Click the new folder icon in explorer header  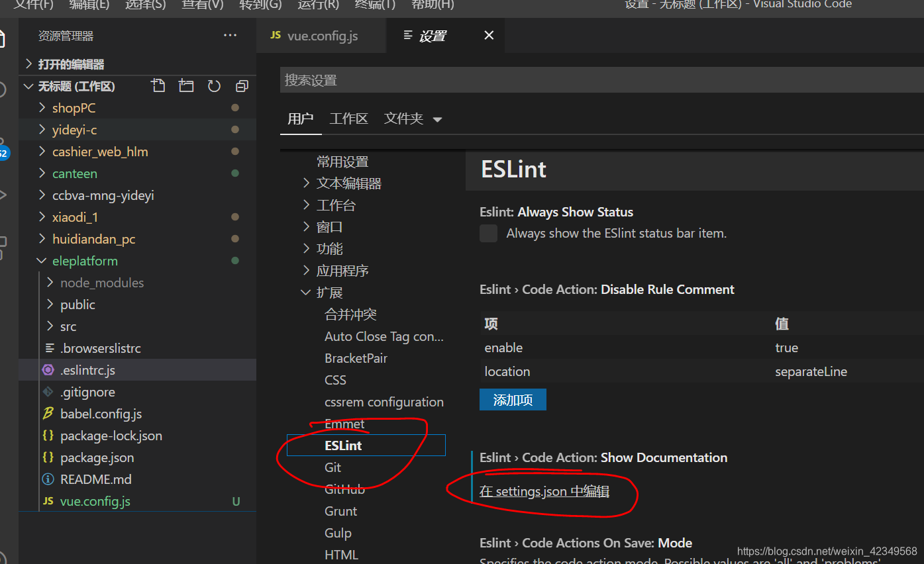coord(186,86)
